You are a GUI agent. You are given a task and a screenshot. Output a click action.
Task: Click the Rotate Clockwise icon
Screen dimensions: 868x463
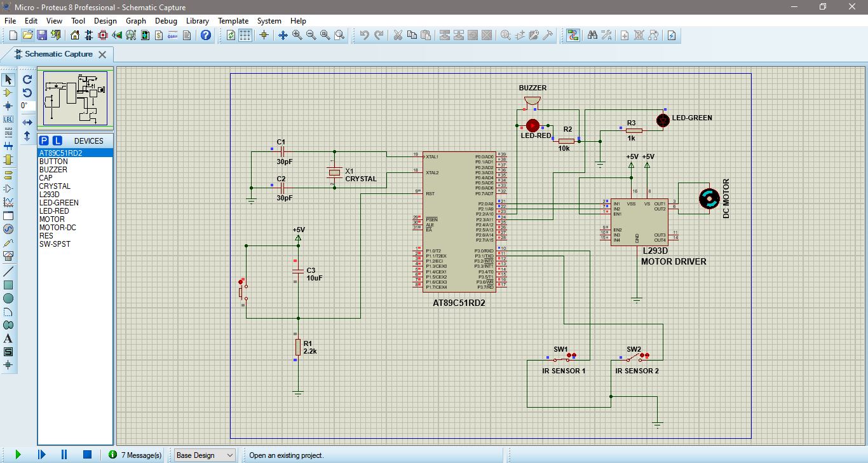(26, 79)
